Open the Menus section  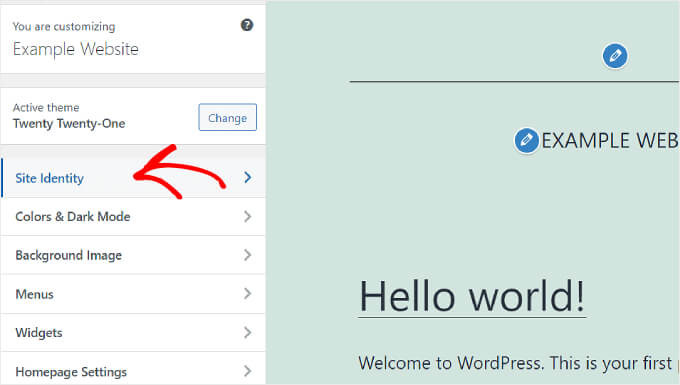[x=133, y=294]
